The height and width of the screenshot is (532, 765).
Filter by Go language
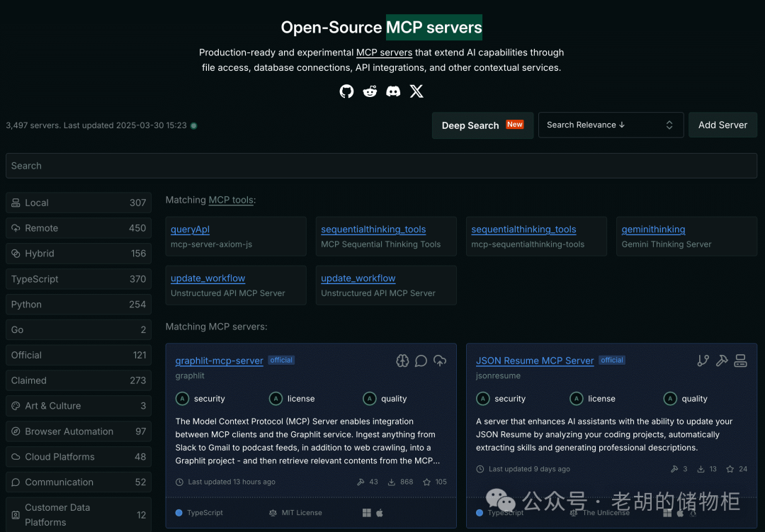[x=79, y=329]
